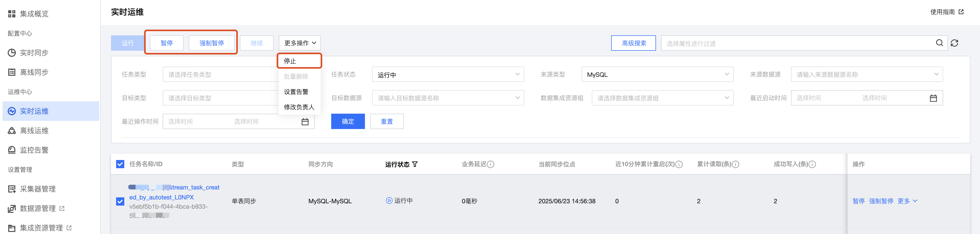The width and height of the screenshot is (980, 234).
Task: Click the 实时运维 pulse icon in sidebar
Action: [12, 111]
